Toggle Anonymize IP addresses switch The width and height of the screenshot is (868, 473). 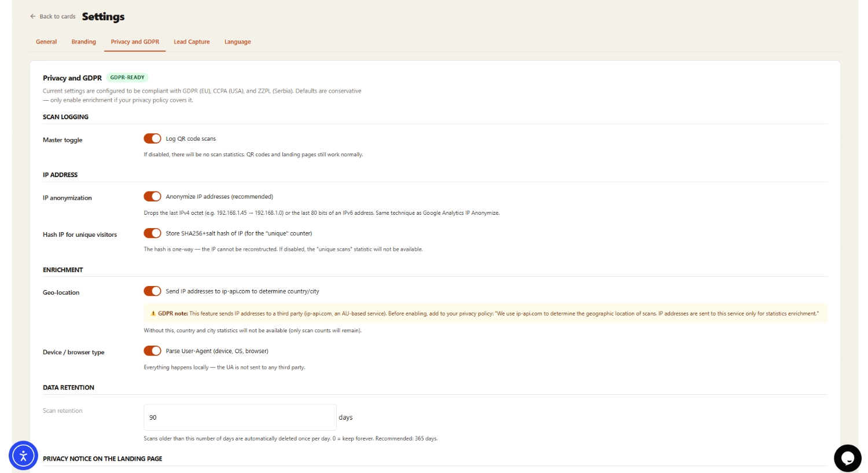(153, 196)
